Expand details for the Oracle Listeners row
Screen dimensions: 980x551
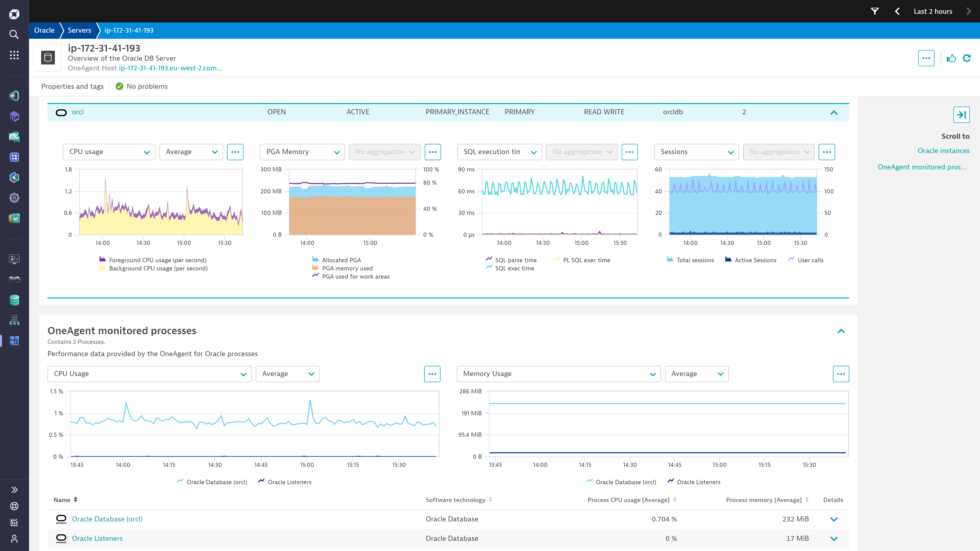(x=834, y=539)
